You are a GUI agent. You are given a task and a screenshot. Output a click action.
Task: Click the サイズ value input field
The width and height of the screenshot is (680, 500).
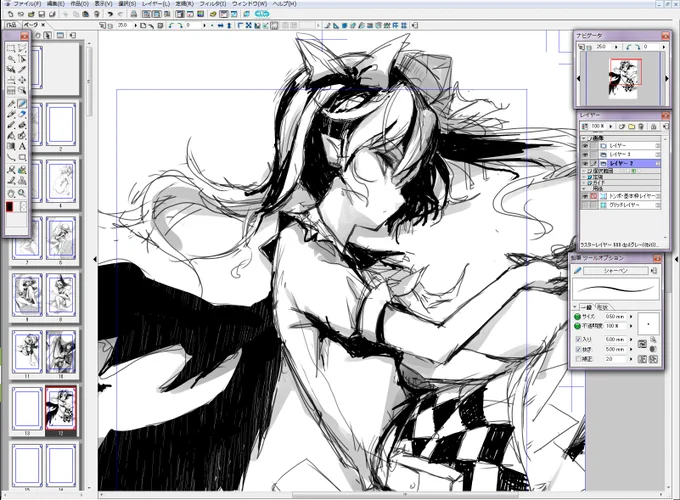(x=616, y=317)
